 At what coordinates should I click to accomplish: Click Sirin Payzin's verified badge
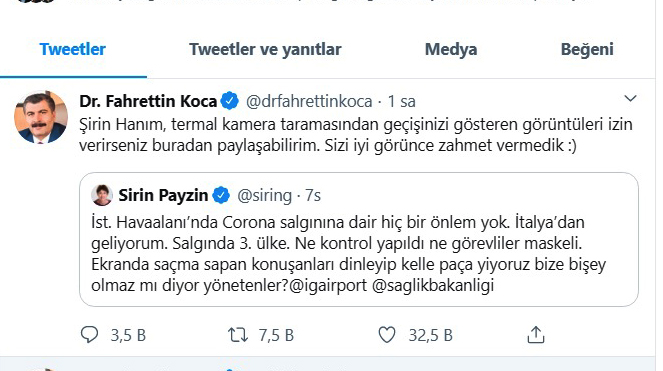[x=221, y=195]
